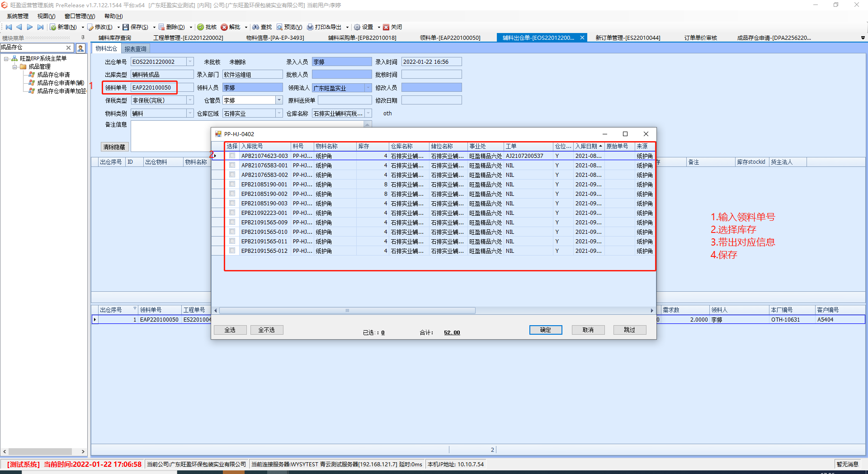Open the 系统管理 menu
868x474 pixels.
tap(18, 16)
